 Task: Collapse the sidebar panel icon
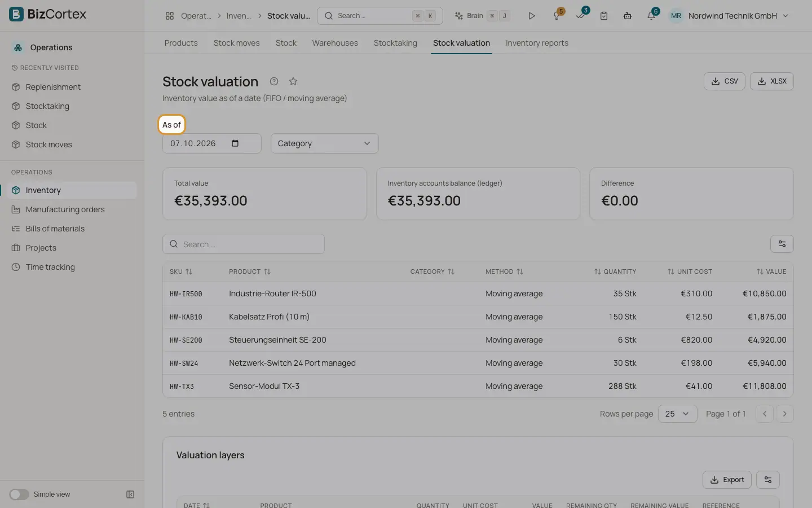pyautogui.click(x=130, y=494)
